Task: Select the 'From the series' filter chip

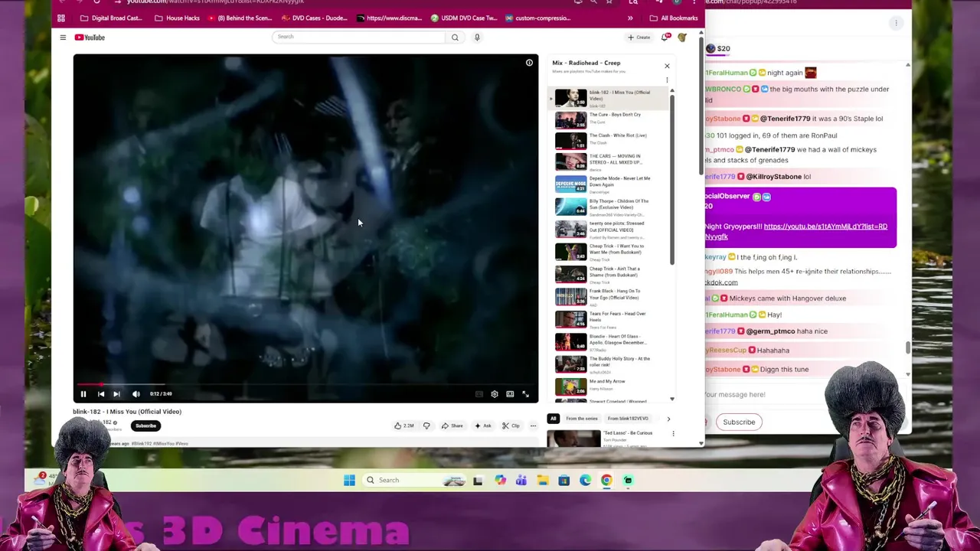Action: click(582, 419)
